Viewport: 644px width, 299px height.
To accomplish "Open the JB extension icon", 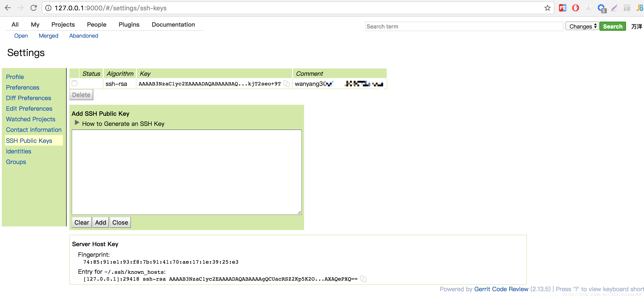I will [x=639, y=8].
